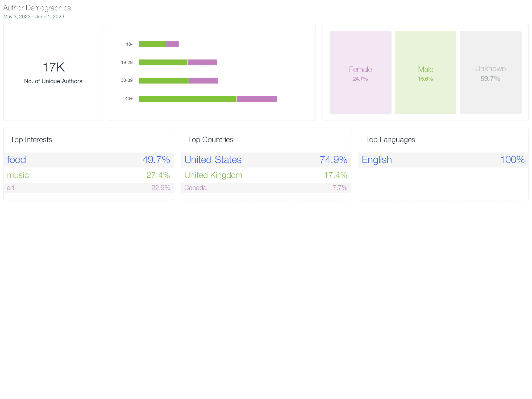The height and width of the screenshot is (399, 532).
Task: Select the music interest row
Action: coord(88,175)
